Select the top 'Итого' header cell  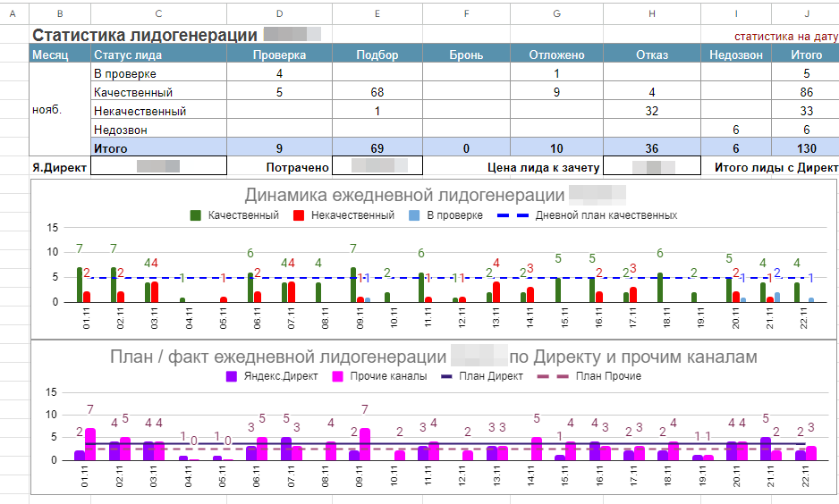pyautogui.click(x=805, y=54)
